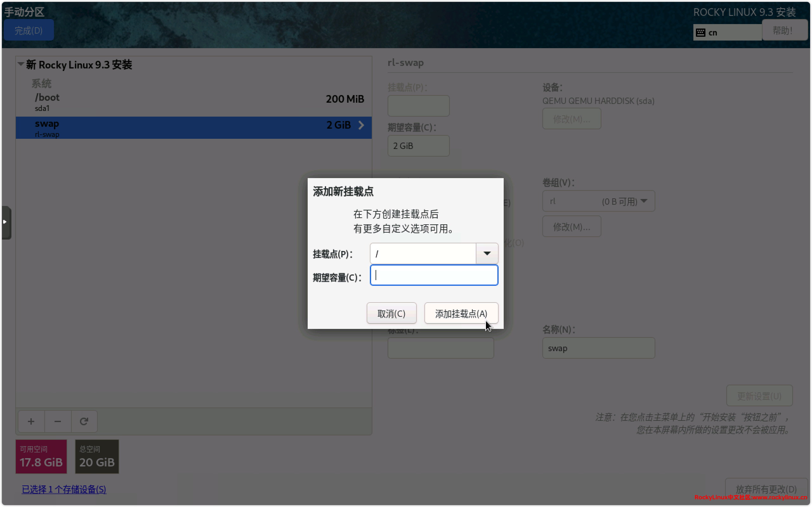This screenshot has height=507, width=812.
Task: Focus the 期望容量 field in dialog
Action: pos(434,275)
